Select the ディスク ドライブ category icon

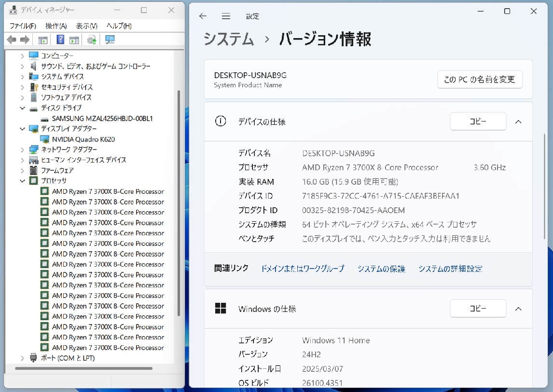(33, 108)
